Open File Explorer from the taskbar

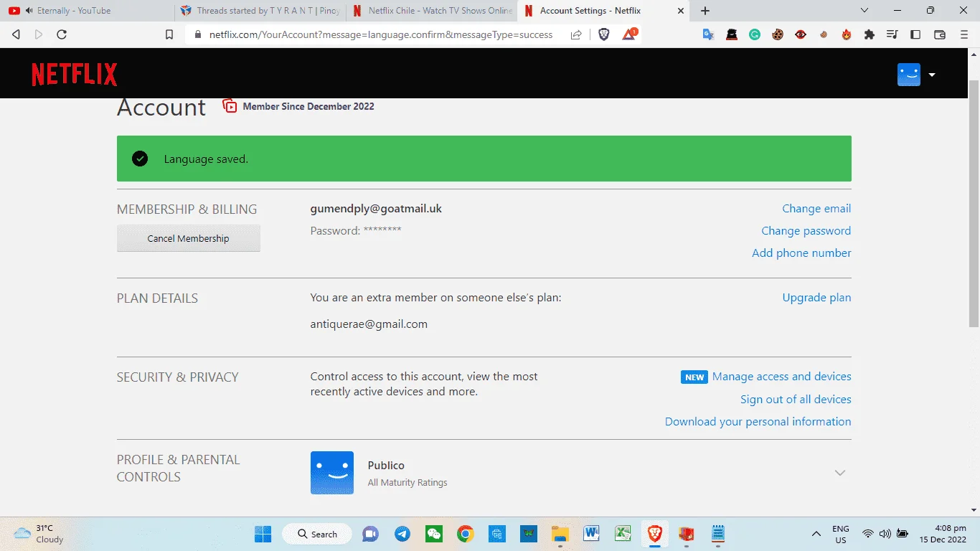tap(560, 534)
